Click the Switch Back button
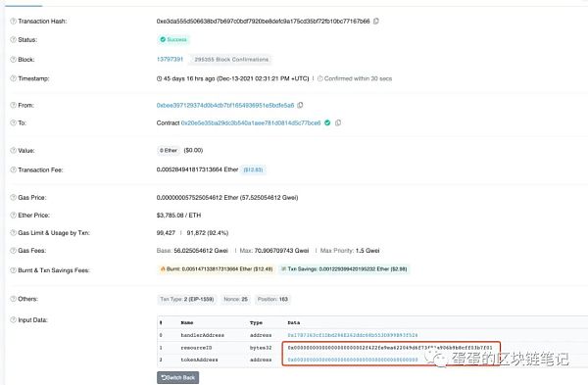Viewport: 588px width, 385px height. click(x=178, y=377)
